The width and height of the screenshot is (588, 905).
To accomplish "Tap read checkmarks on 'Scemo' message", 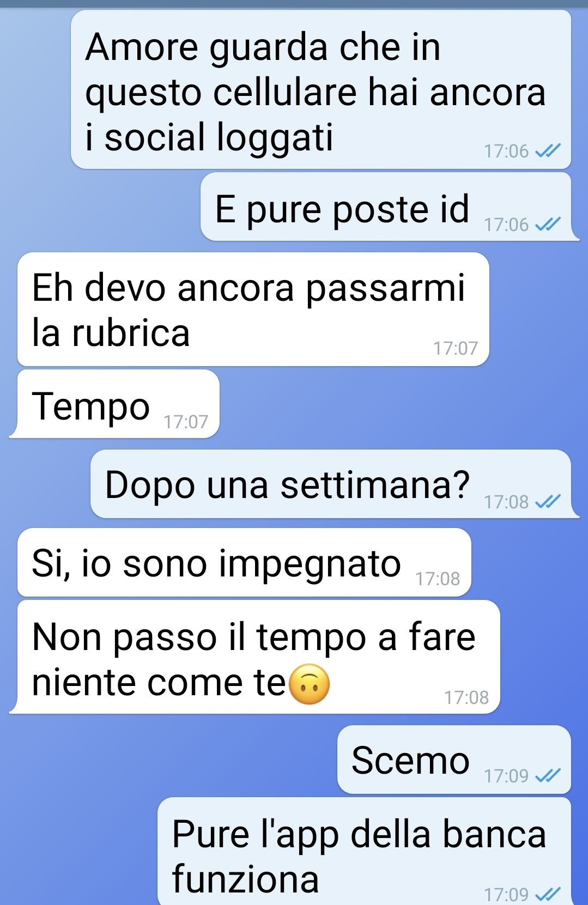I will [548, 775].
